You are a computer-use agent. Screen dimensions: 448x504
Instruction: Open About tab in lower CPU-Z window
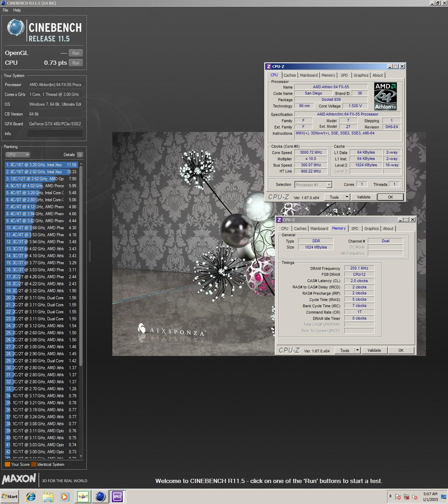(x=388, y=229)
